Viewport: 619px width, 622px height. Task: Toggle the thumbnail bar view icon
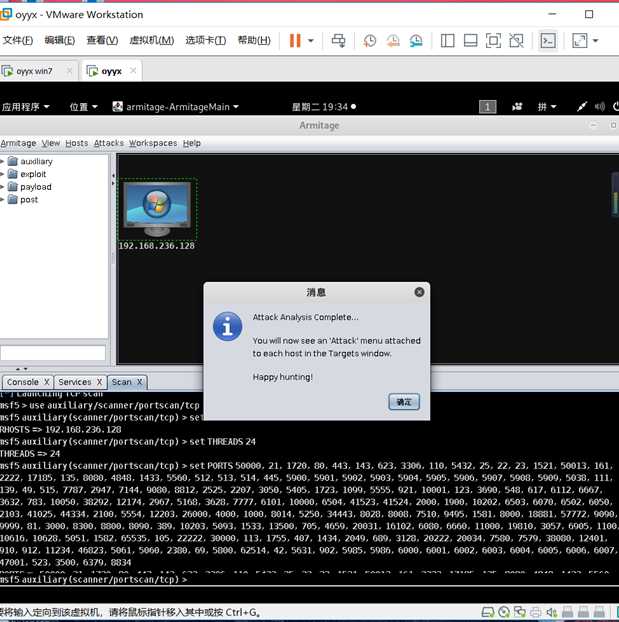click(x=470, y=40)
